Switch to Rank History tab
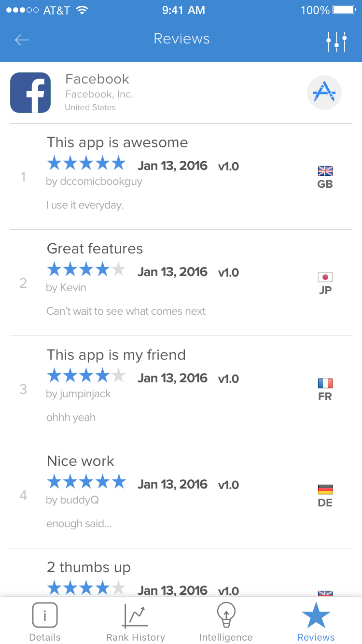Screen dimensions: 362x644 coord(136,622)
